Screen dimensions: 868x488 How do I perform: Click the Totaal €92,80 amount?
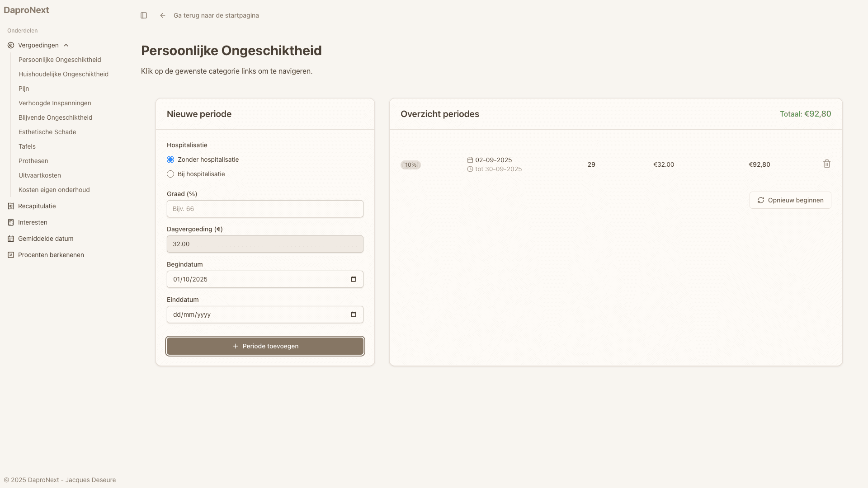point(805,114)
